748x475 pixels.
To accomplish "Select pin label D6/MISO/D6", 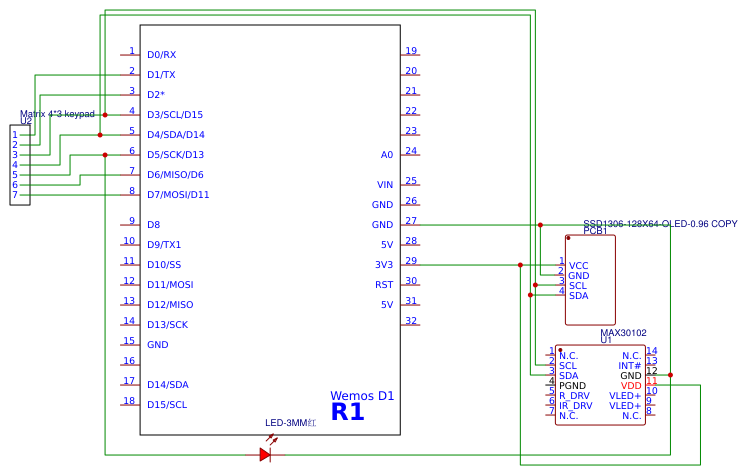I will click(x=175, y=175).
